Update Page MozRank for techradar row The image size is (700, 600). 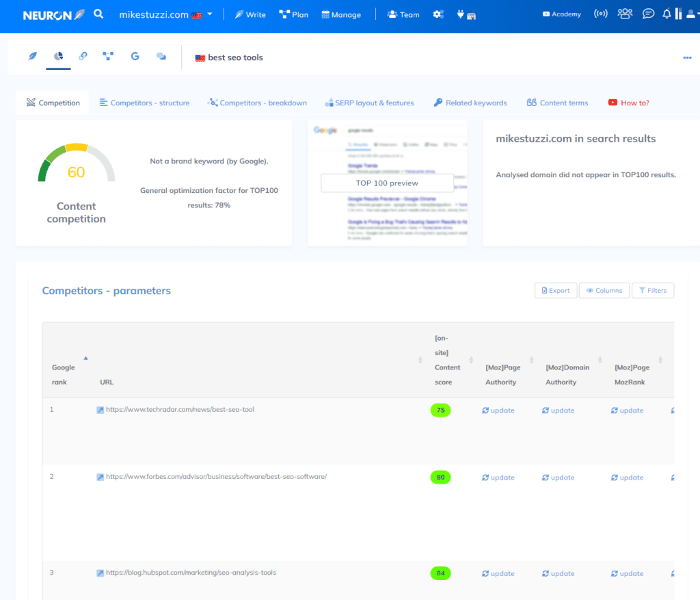pyautogui.click(x=628, y=410)
